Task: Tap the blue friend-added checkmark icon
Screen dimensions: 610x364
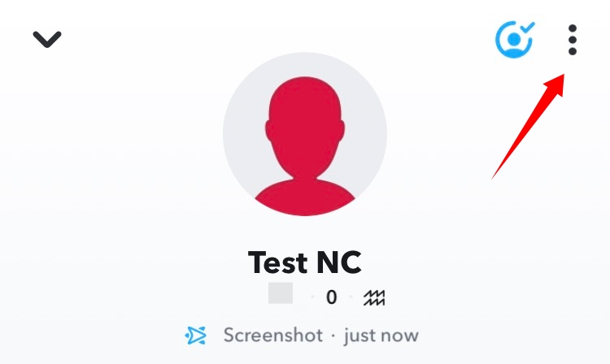Action: pyautogui.click(x=515, y=40)
